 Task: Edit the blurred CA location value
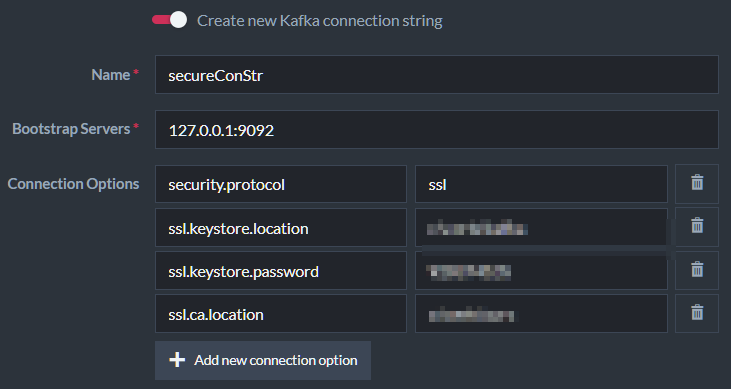click(x=541, y=313)
